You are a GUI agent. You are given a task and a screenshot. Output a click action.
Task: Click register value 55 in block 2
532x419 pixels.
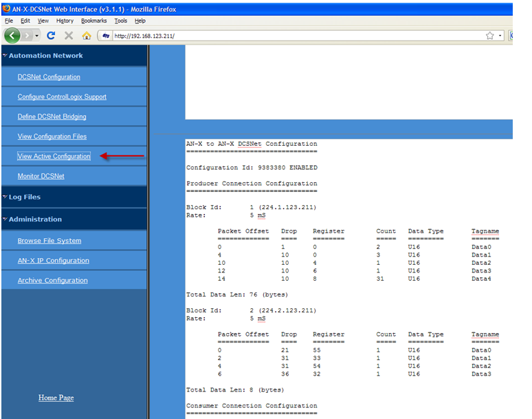tap(317, 350)
